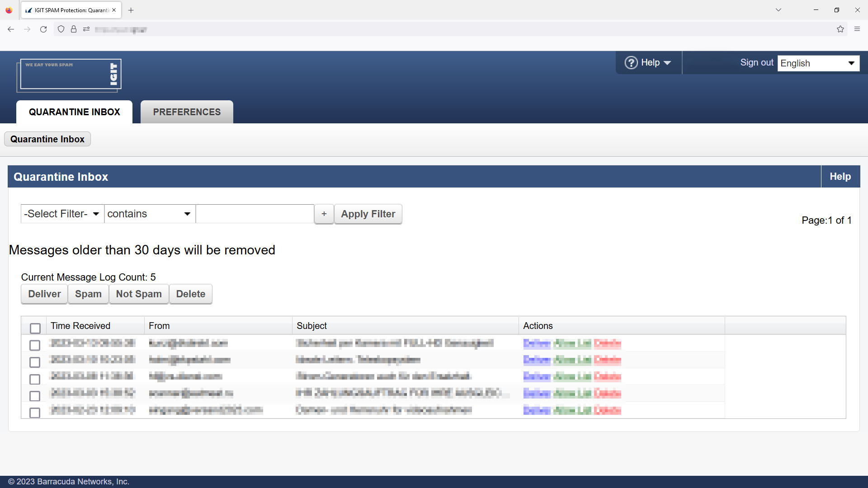The width and height of the screenshot is (868, 488).
Task: Select the QUARANTINE INBOX tab
Action: (74, 112)
